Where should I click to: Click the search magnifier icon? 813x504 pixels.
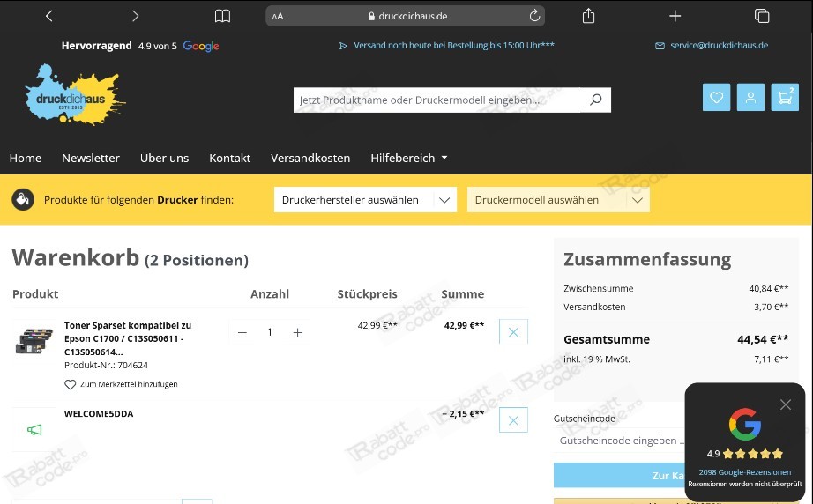[596, 100]
